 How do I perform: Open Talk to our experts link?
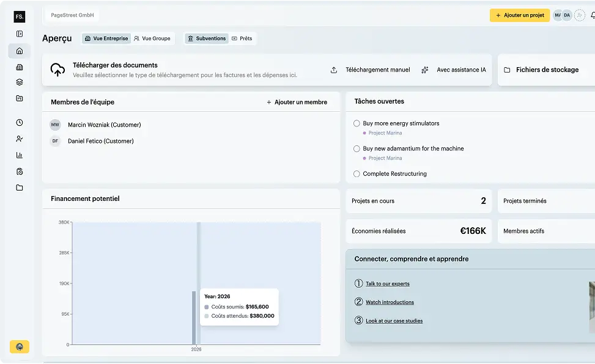[x=388, y=283]
